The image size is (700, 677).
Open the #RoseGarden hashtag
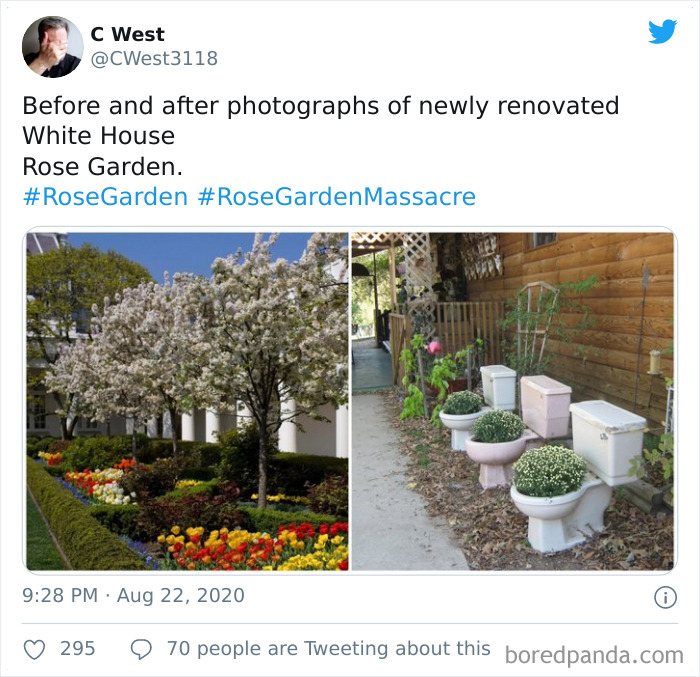coord(105,197)
